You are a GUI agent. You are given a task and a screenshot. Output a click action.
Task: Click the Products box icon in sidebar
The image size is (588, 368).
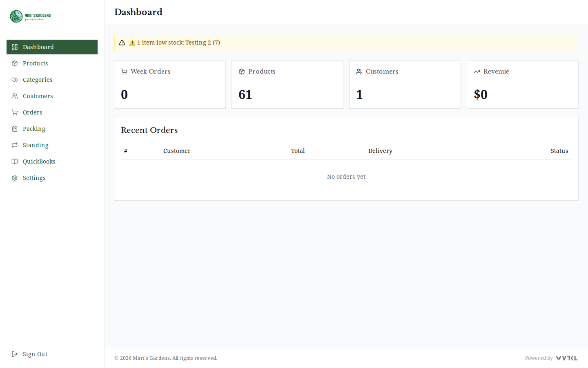[15, 63]
